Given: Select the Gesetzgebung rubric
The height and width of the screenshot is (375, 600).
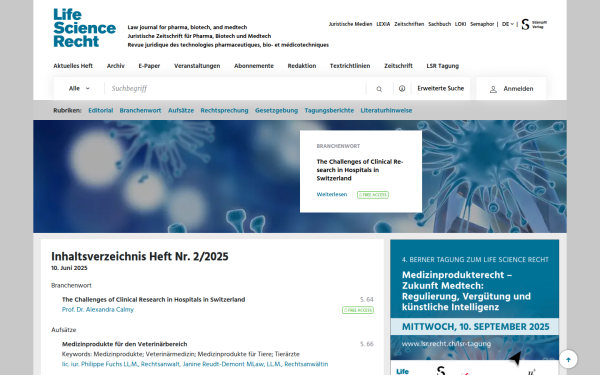Looking at the screenshot, I should (x=276, y=110).
